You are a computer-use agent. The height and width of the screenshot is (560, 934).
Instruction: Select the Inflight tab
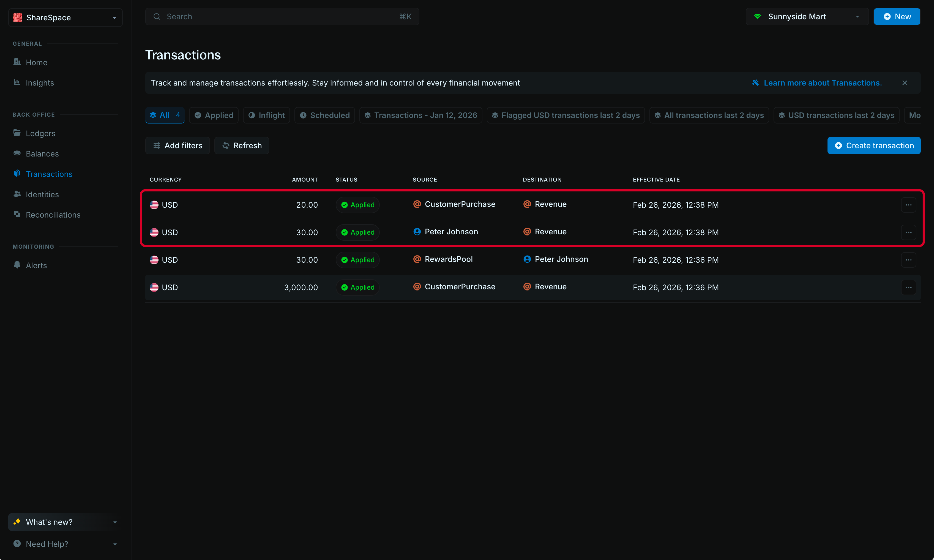[266, 115]
